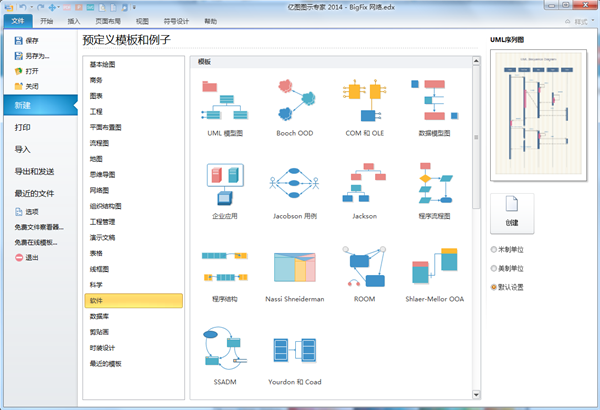Select 新建 in the file menu
Image resolution: width=600 pixels, height=410 pixels.
pyautogui.click(x=41, y=105)
